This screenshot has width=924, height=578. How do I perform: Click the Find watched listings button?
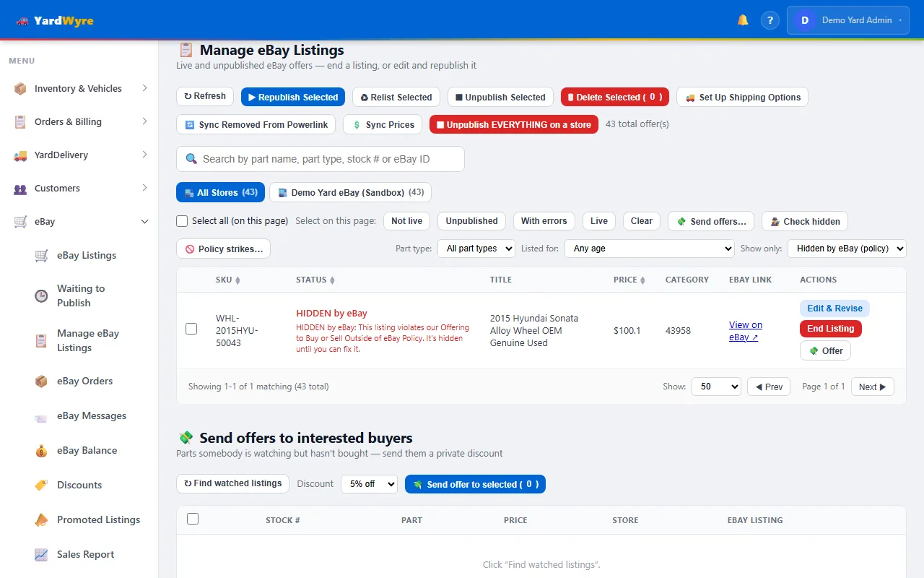click(x=232, y=483)
